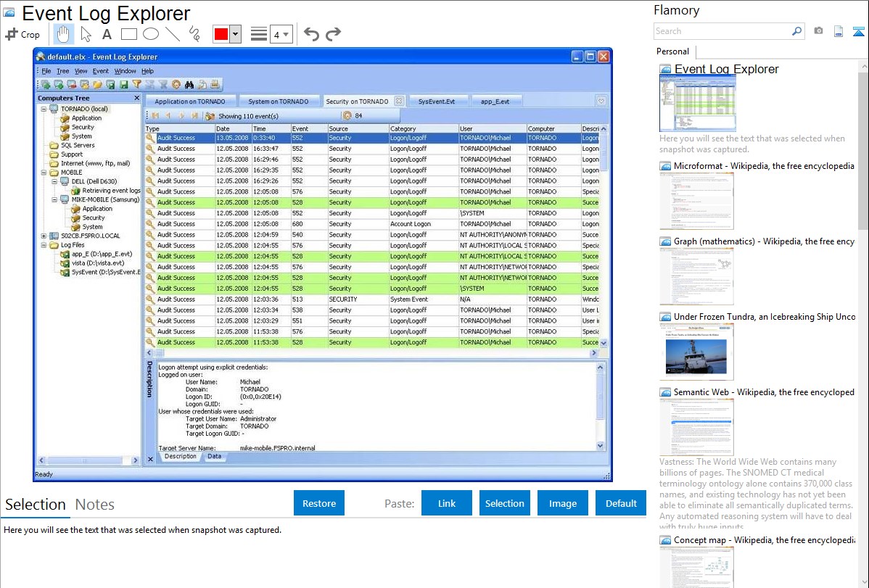Expand the S02CB.FSPRO.LOCAL tree node
Screen dimensions: 869x588
point(44,236)
